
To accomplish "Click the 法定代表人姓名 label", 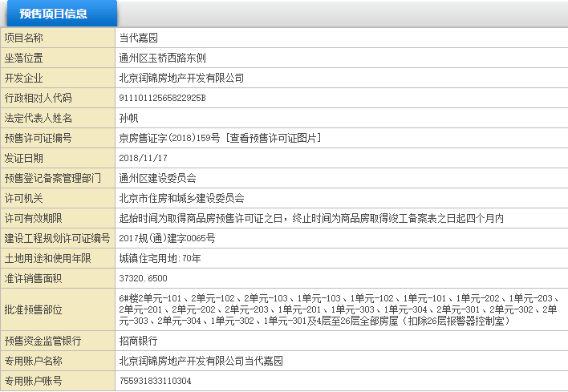I will click(38, 118).
